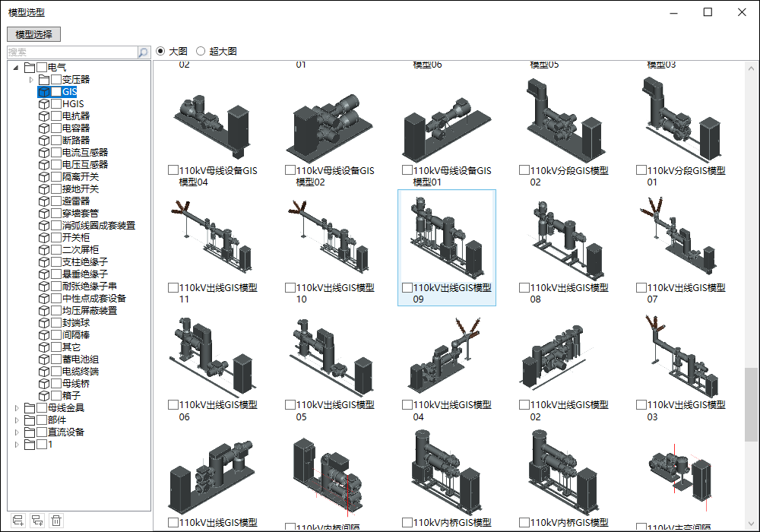760x532 pixels.
Task: Select 开关柜 in the tree
Action: point(75,238)
